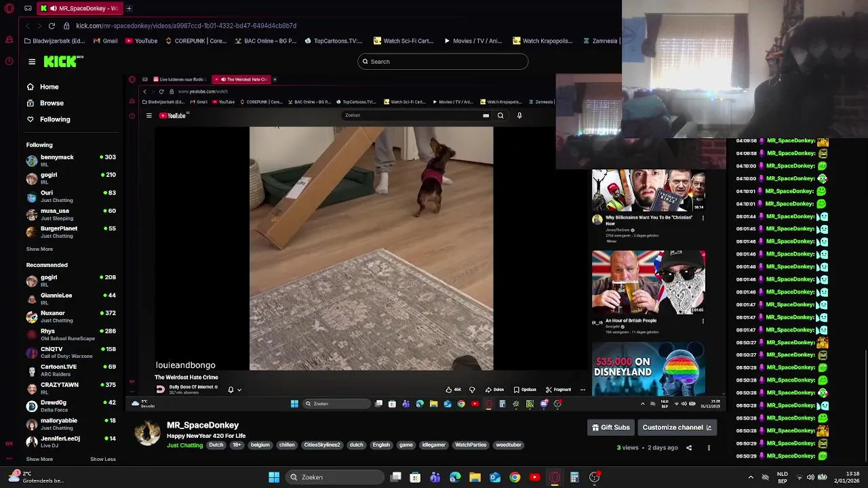Open Drewd0g recommended channel
The image size is (868, 488).
point(71,406)
